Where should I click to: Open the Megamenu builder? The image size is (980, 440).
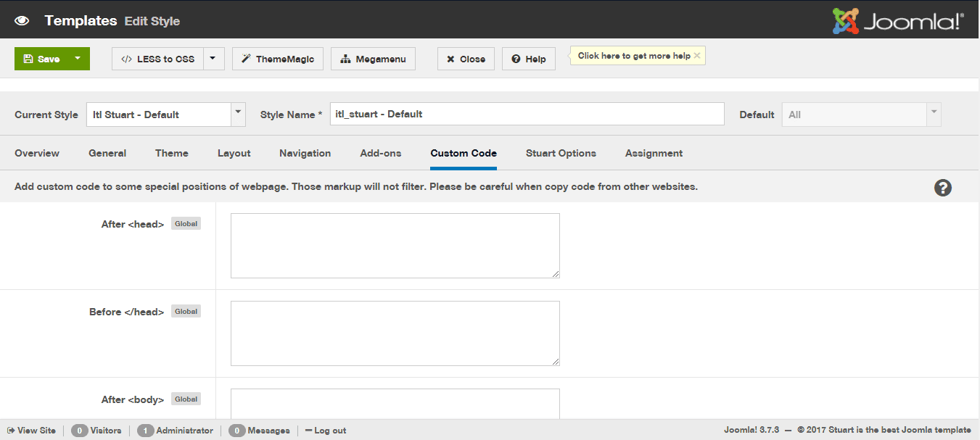pyautogui.click(x=373, y=59)
